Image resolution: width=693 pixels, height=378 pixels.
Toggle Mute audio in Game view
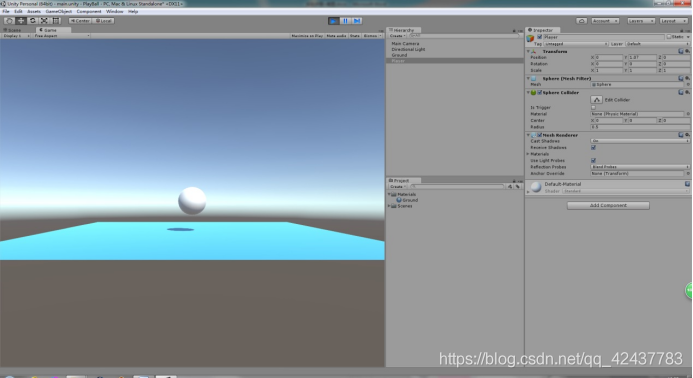tap(336, 36)
